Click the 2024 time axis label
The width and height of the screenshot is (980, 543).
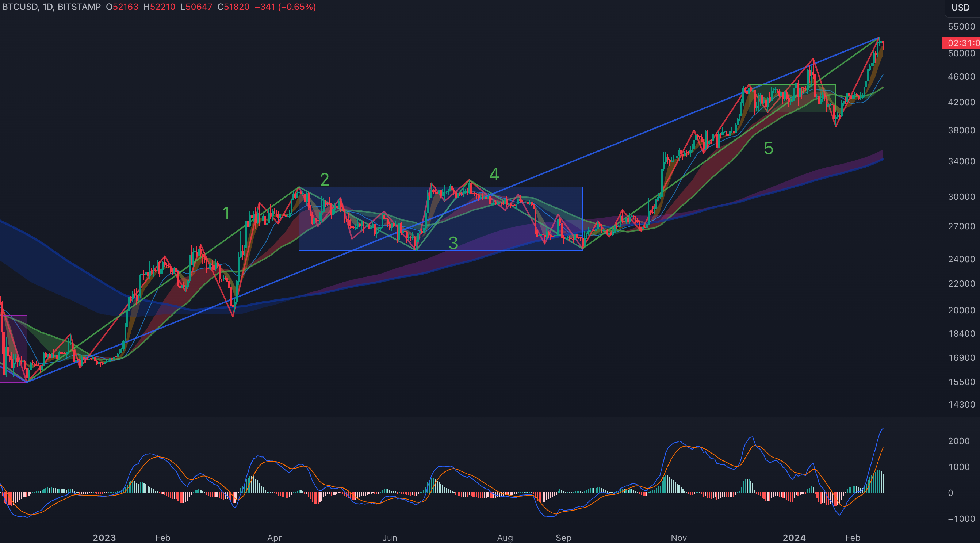[794, 537]
